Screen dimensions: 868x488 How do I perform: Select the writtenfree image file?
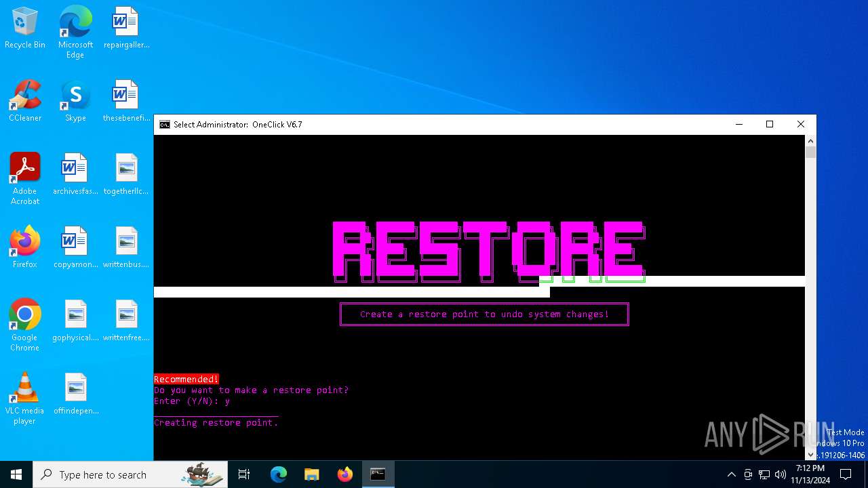(x=126, y=321)
